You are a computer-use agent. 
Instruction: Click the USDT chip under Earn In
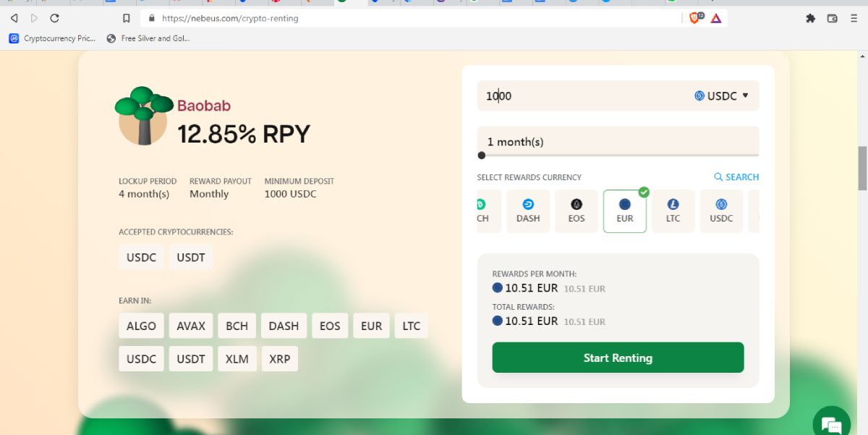coord(191,359)
